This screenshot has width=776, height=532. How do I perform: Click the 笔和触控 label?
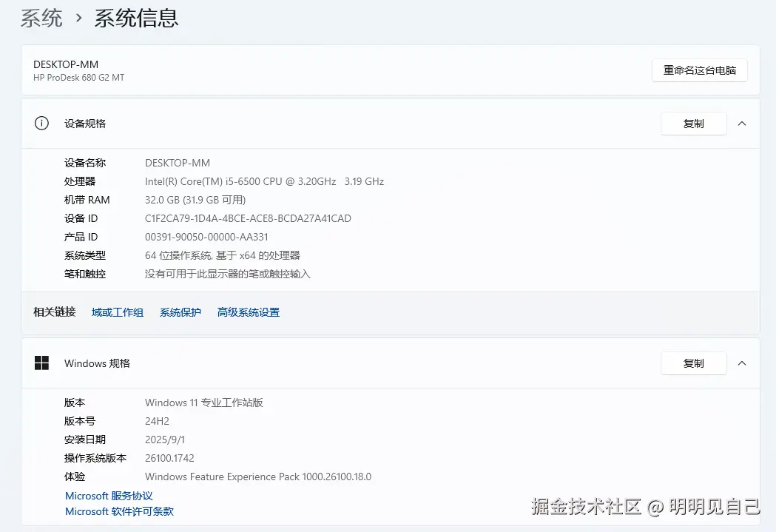(x=85, y=275)
